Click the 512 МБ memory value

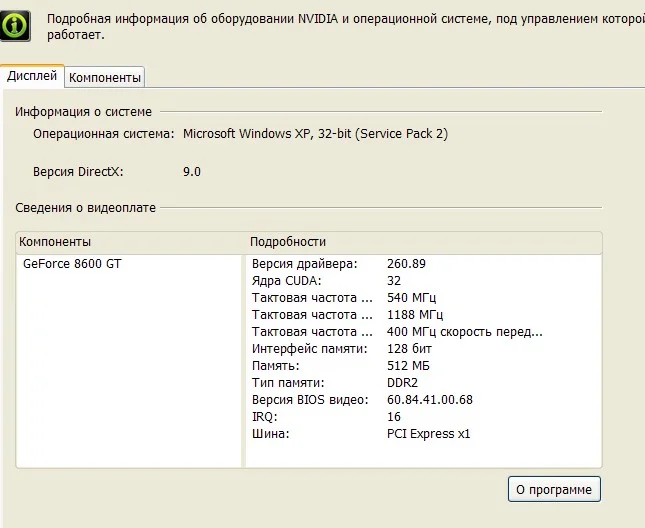pos(408,366)
